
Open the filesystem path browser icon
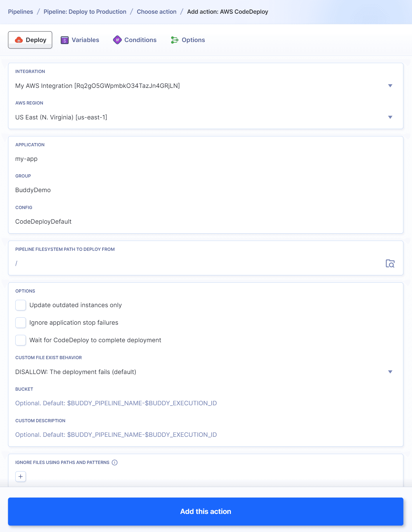[390, 263]
